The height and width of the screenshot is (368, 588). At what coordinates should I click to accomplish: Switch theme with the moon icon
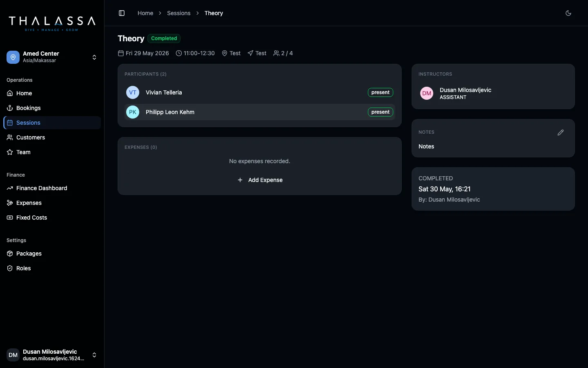click(568, 13)
